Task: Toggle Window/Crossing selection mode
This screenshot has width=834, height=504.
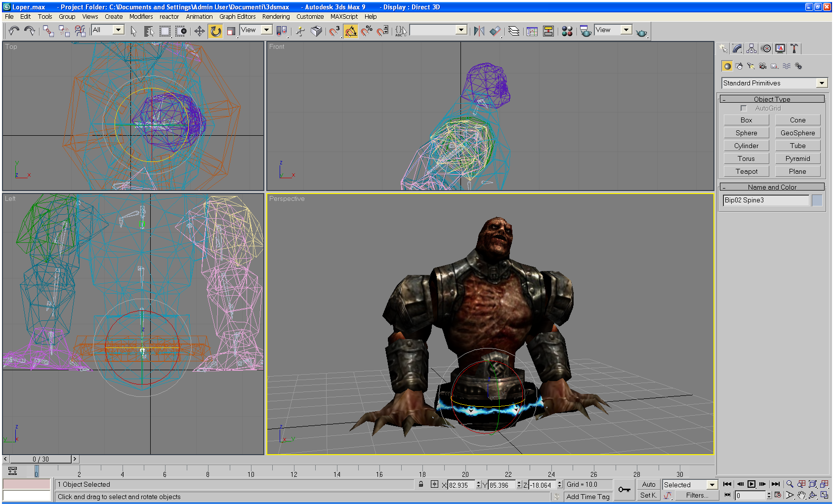Action: 181,31
